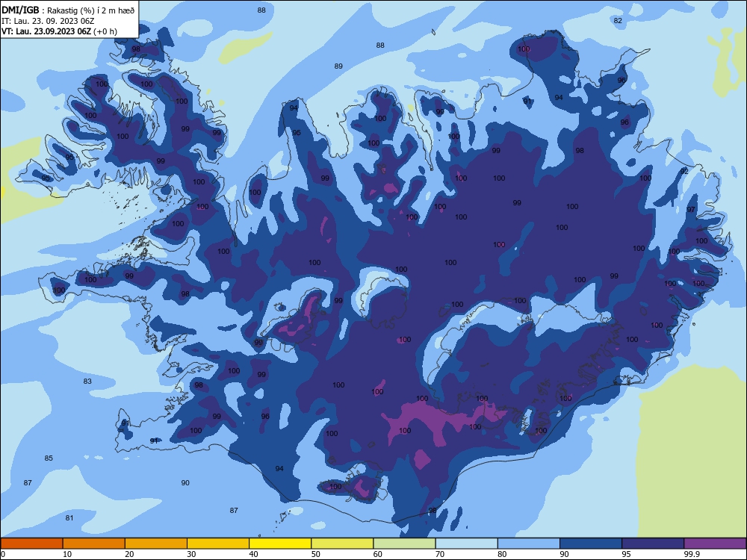The image size is (747, 560).
Task: Click the legend scale label '10'
Action: pyautogui.click(x=67, y=554)
